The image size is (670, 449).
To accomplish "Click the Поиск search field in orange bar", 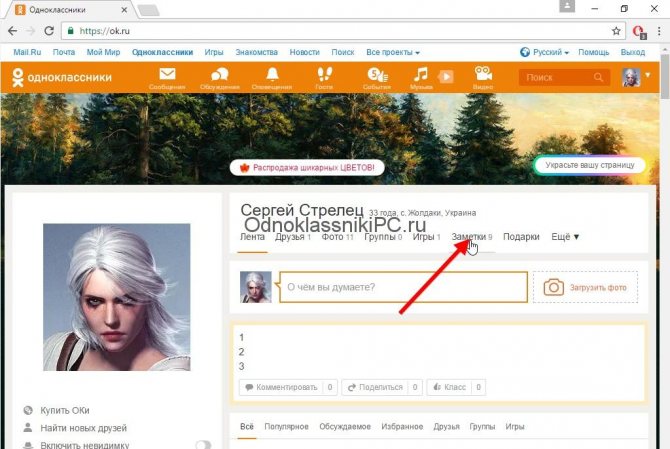I will coord(564,77).
